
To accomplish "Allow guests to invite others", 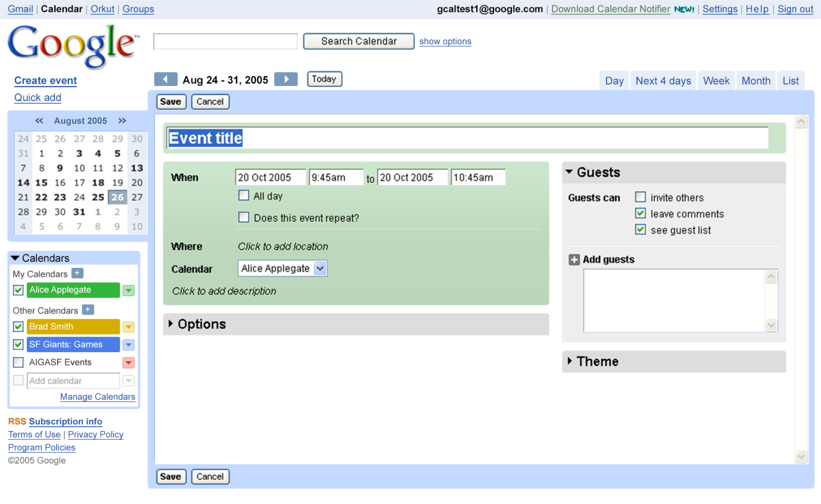I will click(640, 197).
